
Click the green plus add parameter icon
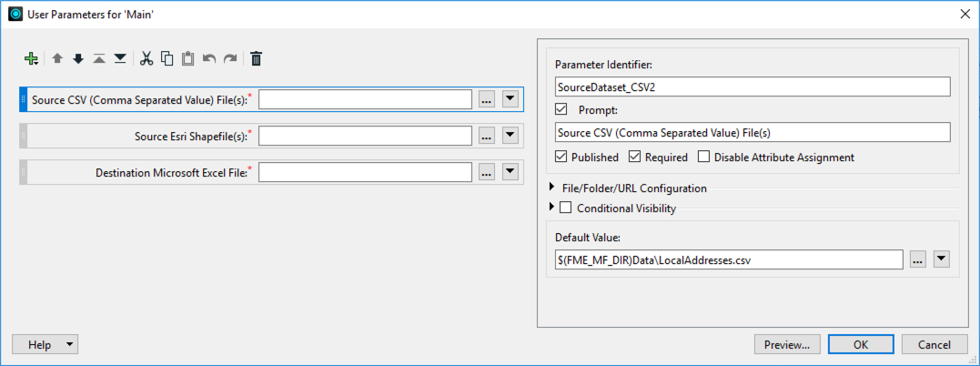click(x=32, y=59)
